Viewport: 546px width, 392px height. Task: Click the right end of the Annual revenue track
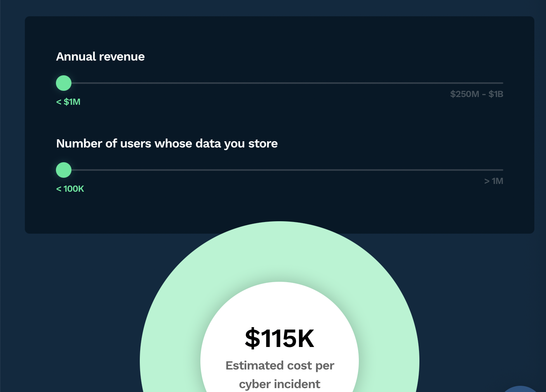coord(501,83)
